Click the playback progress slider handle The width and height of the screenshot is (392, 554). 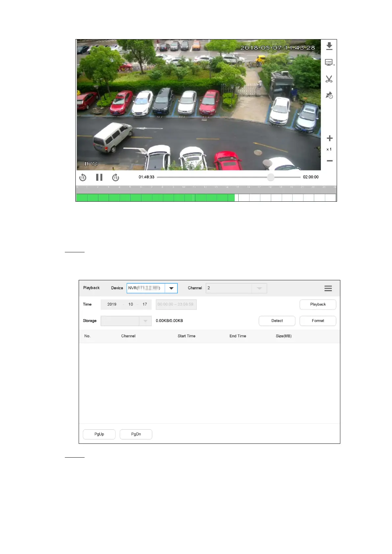click(x=271, y=177)
